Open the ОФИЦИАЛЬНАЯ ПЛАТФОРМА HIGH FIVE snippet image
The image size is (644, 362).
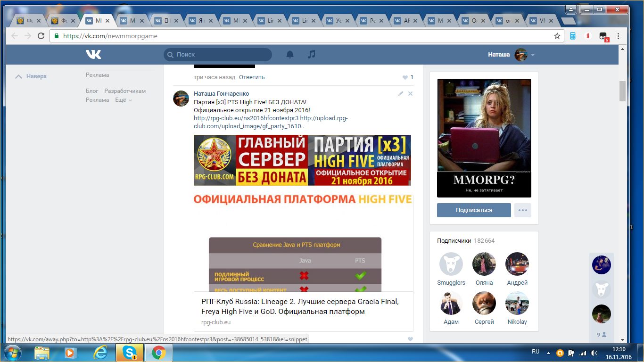click(303, 243)
